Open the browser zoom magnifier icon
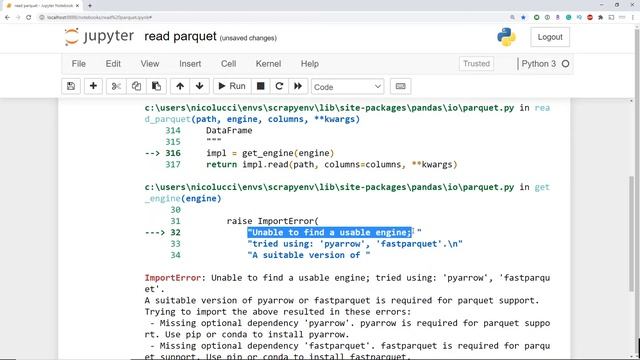This screenshot has height=360, width=640. coord(512,17)
